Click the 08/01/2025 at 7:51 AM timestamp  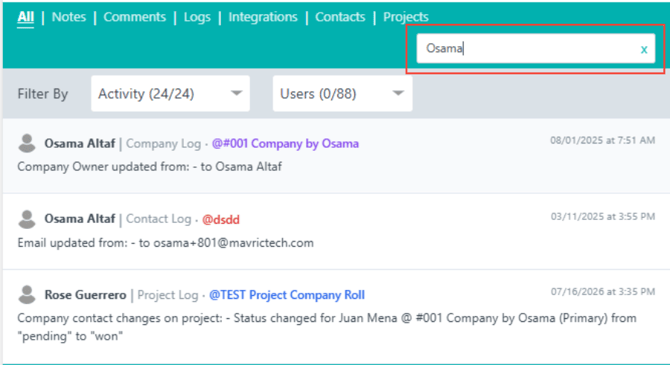[602, 141]
